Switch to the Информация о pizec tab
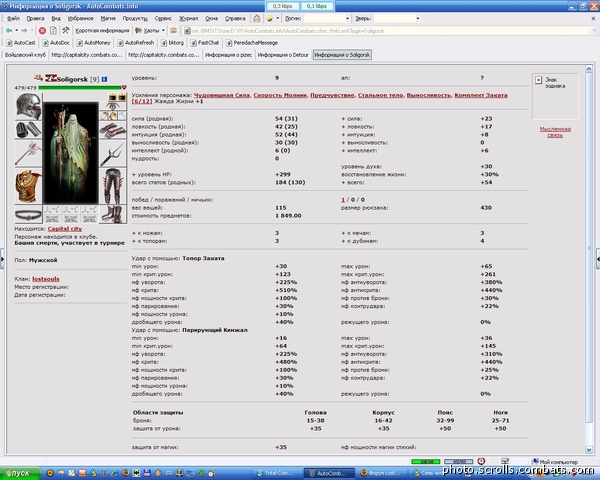Viewport: 600px width, 480px height. [x=228, y=55]
